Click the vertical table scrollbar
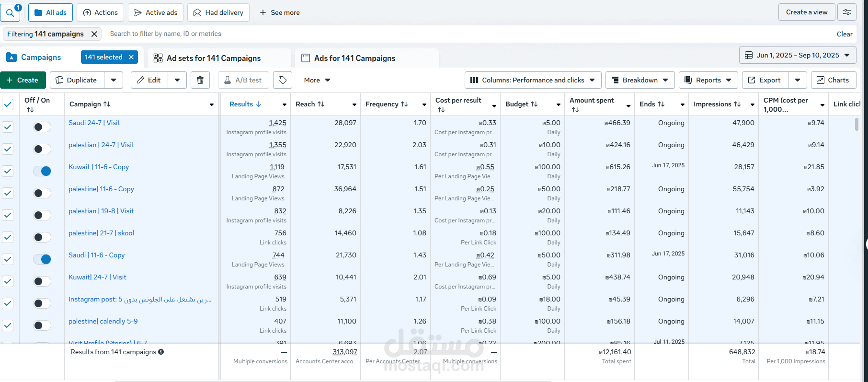The image size is (868, 382). (857, 125)
